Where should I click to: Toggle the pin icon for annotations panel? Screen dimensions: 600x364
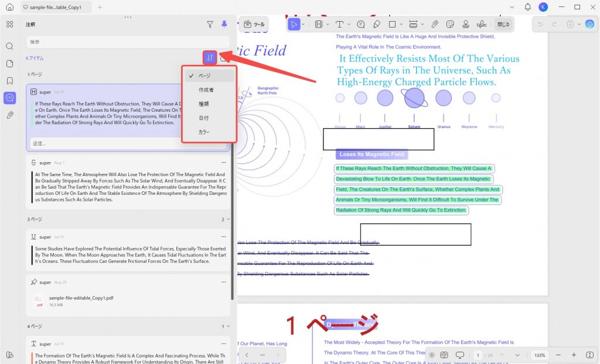pyautogui.click(x=224, y=24)
